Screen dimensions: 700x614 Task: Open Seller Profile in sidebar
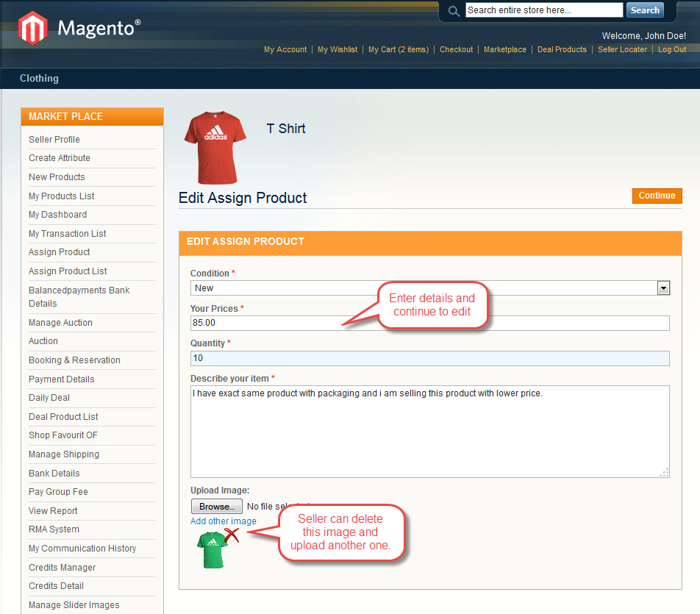coord(54,139)
